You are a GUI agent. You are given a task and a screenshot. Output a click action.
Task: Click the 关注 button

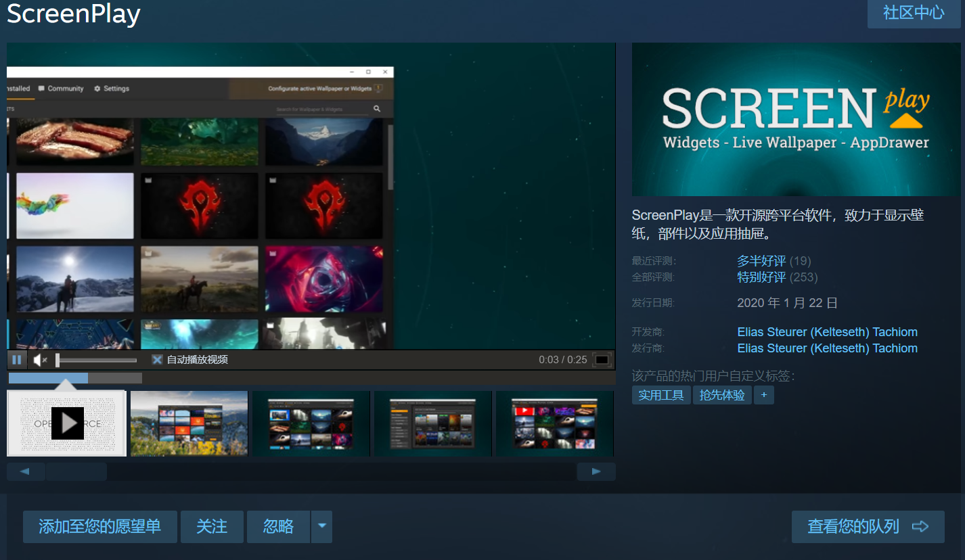click(211, 526)
